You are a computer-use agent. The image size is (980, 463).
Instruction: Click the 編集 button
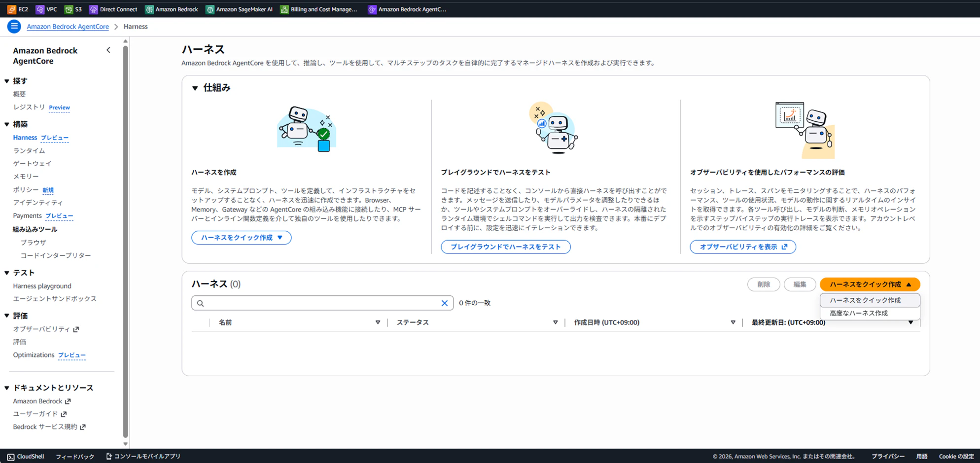(800, 285)
